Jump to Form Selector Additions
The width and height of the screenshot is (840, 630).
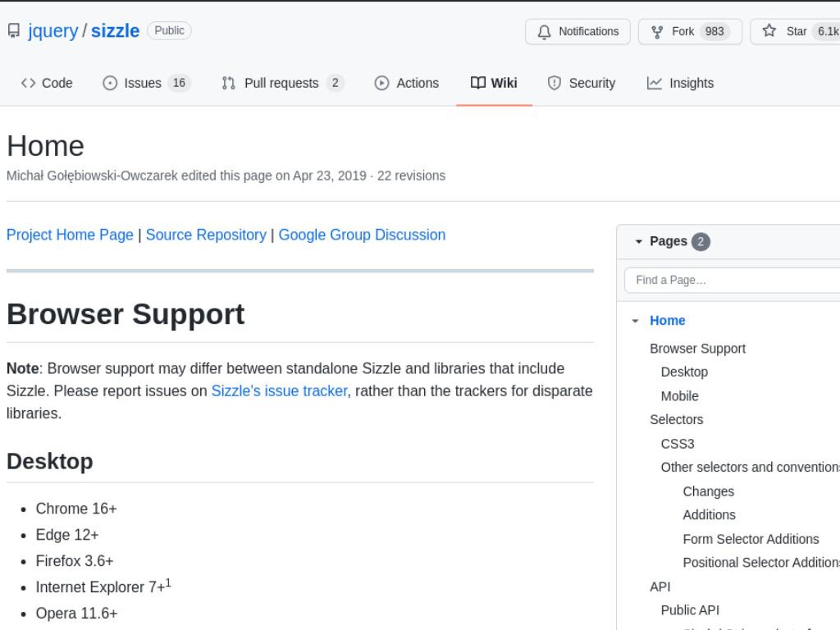[x=751, y=539]
